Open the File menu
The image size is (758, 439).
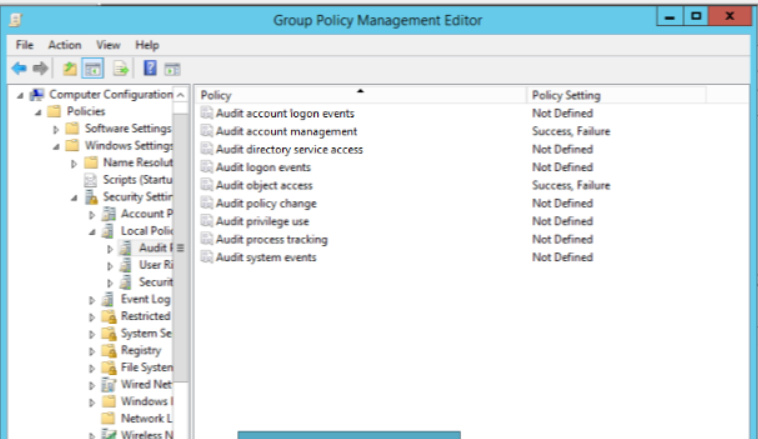(x=24, y=45)
